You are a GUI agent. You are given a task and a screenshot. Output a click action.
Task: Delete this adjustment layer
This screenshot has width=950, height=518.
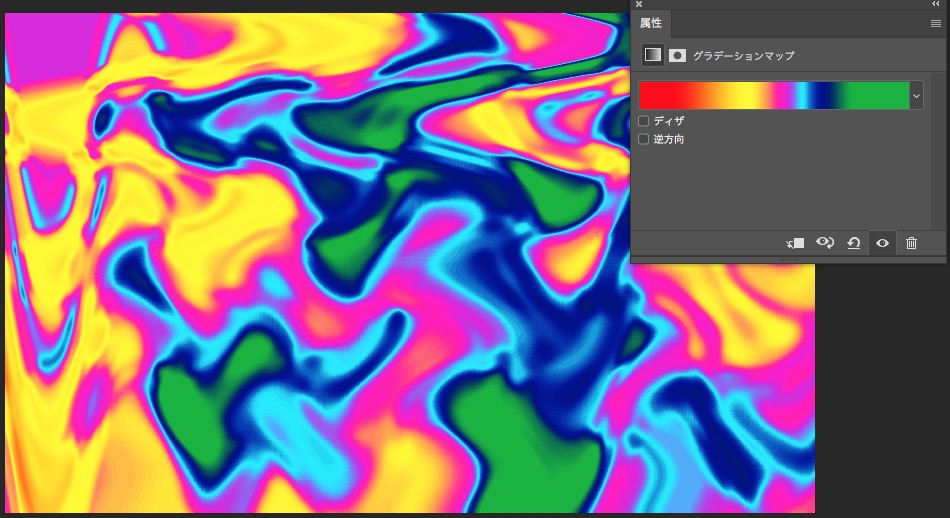911,243
